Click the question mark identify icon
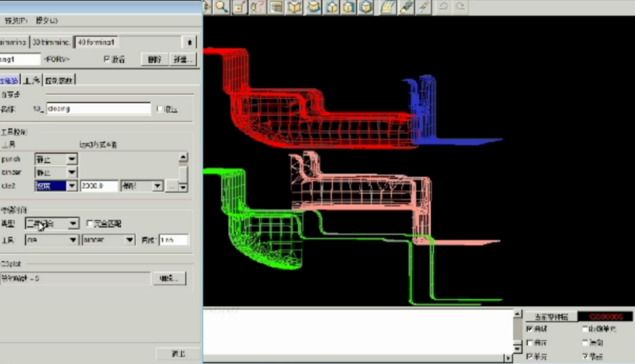635x364 pixels. pyautogui.click(x=257, y=7)
